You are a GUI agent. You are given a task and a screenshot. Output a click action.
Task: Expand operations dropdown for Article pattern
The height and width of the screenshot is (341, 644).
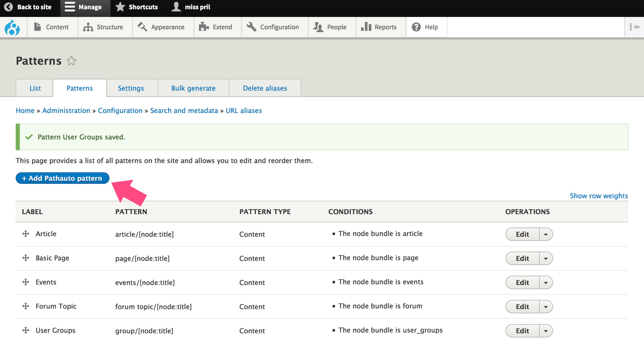click(x=546, y=234)
